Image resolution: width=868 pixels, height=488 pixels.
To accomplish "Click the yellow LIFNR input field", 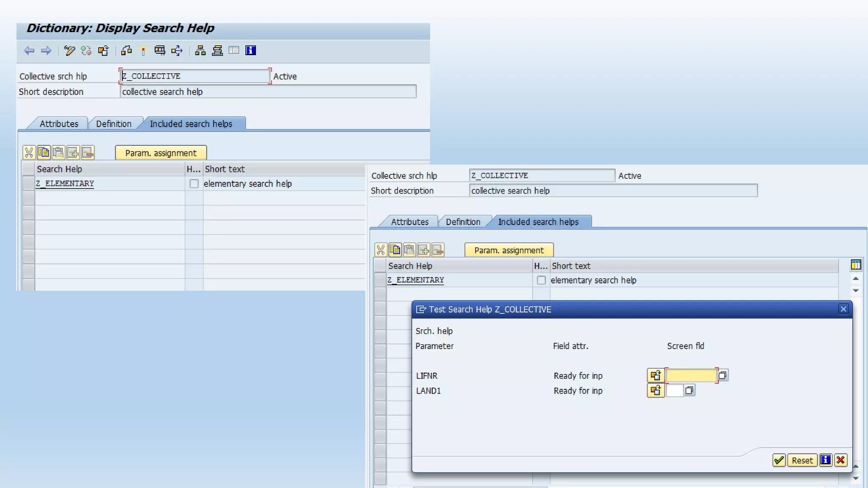I will 691,375.
